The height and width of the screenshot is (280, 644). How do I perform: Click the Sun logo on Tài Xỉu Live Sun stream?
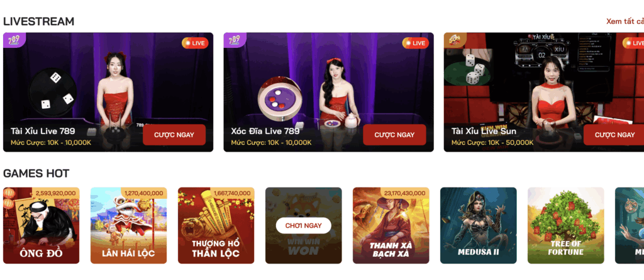455,40
